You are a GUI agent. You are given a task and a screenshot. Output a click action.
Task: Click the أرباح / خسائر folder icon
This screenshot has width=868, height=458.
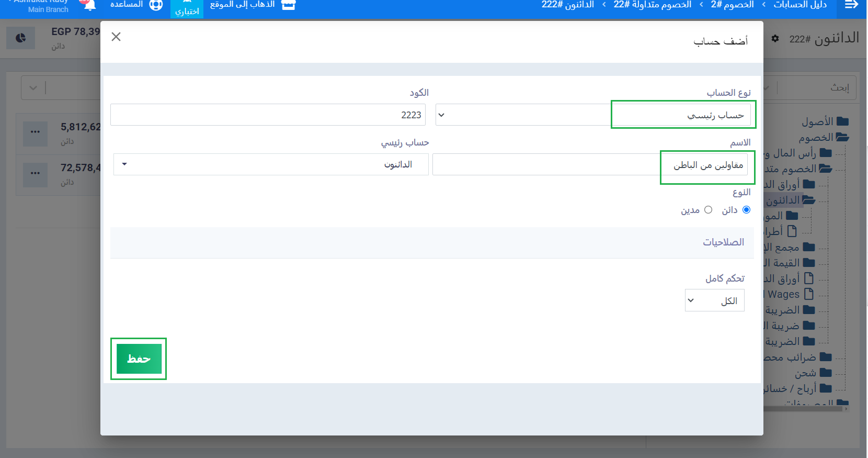(826, 388)
